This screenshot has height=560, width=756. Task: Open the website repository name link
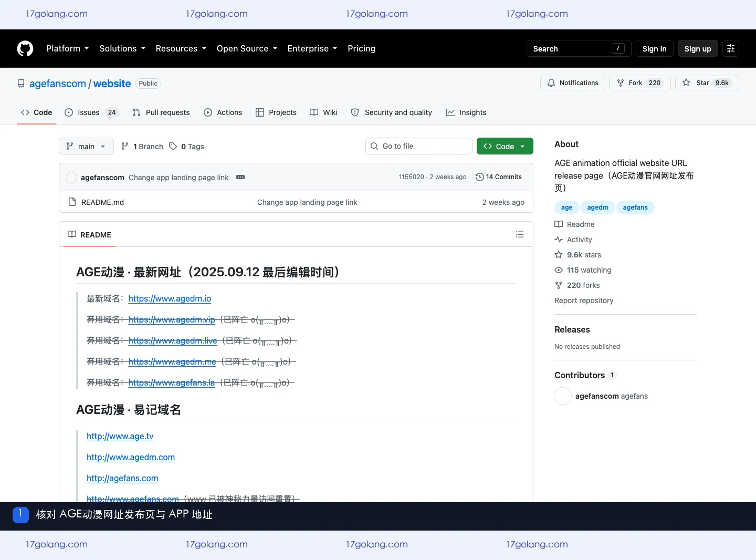112,84
